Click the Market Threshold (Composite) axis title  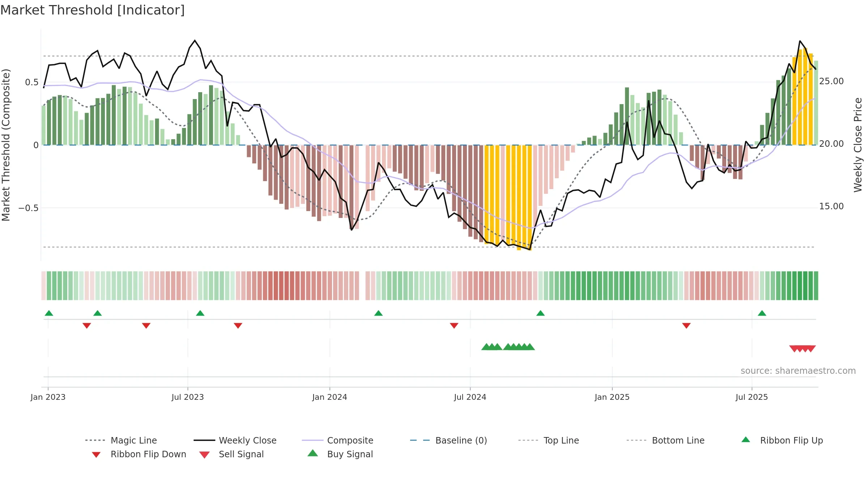(x=6, y=145)
